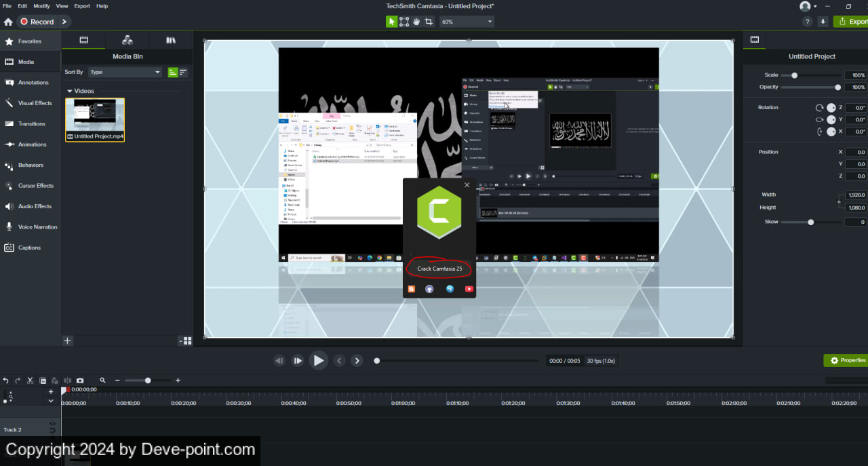Collapse the Videos group
868x466 pixels.
[x=69, y=91]
